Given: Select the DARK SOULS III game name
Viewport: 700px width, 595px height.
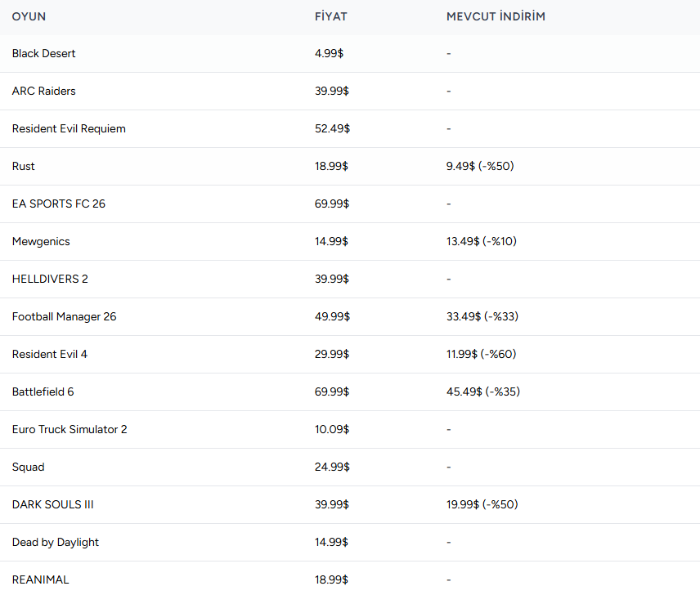Looking at the screenshot, I should click(52, 505).
